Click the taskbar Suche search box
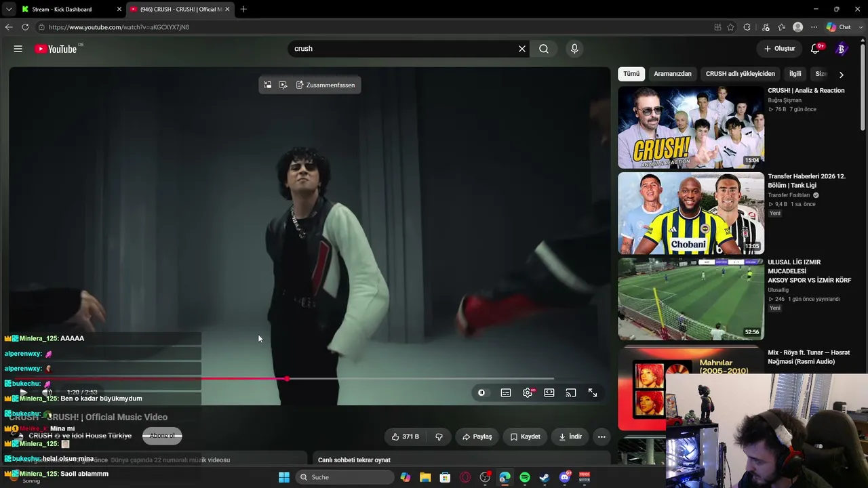The width and height of the screenshot is (868, 488). [344, 477]
